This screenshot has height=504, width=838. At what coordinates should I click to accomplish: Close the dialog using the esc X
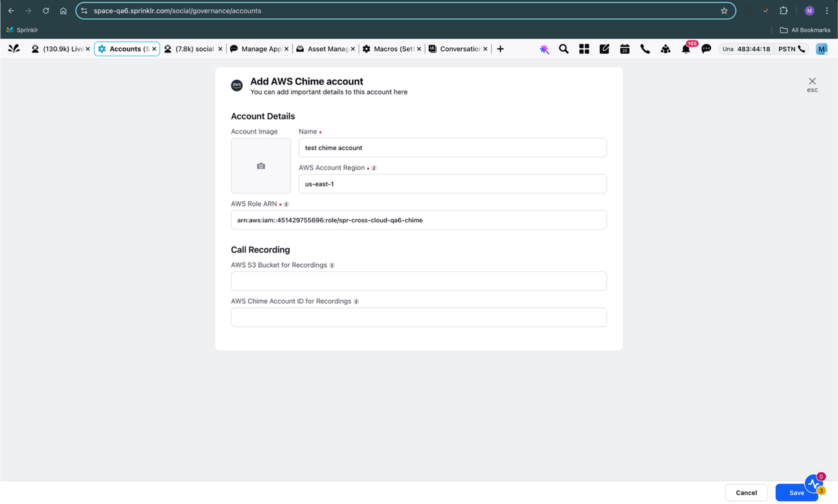coord(812,84)
